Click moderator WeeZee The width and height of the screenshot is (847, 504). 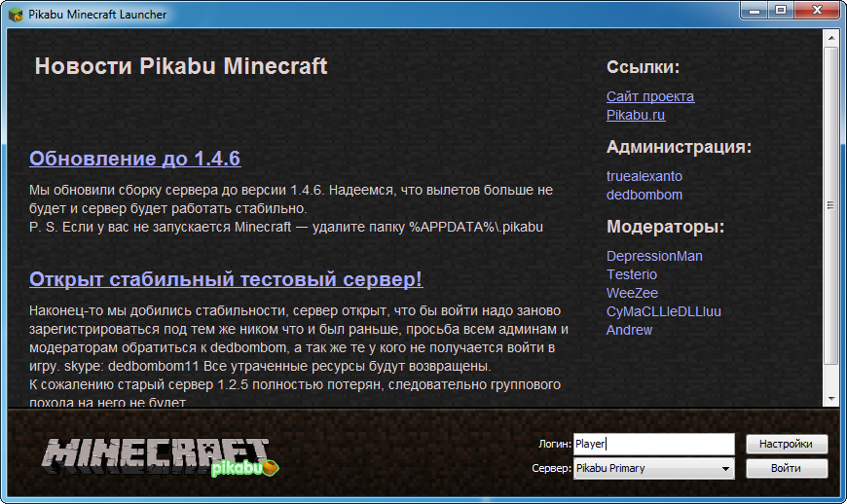coord(632,293)
